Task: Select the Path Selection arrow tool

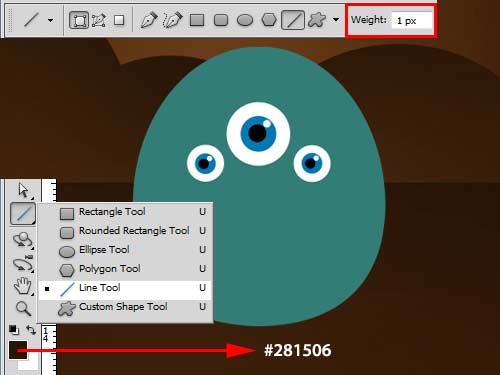Action: tap(24, 190)
